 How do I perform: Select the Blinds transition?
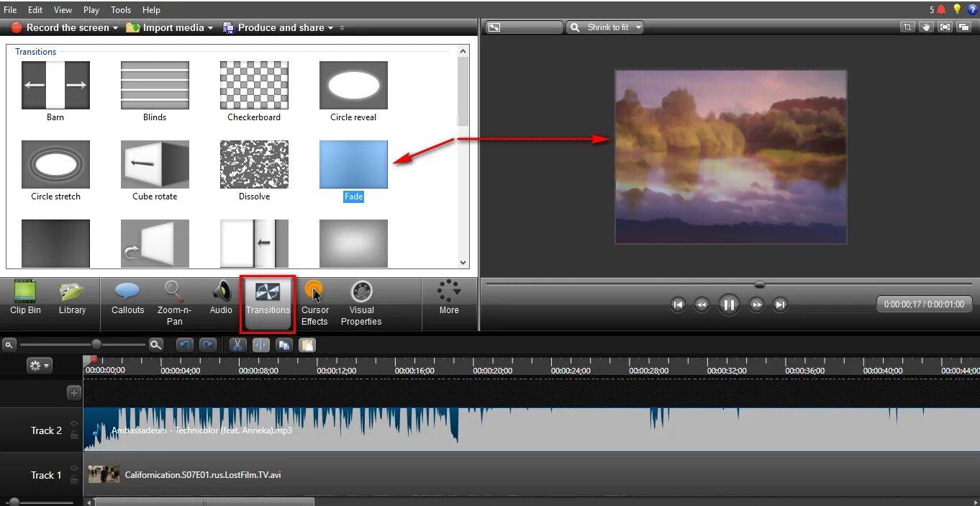pyautogui.click(x=155, y=85)
